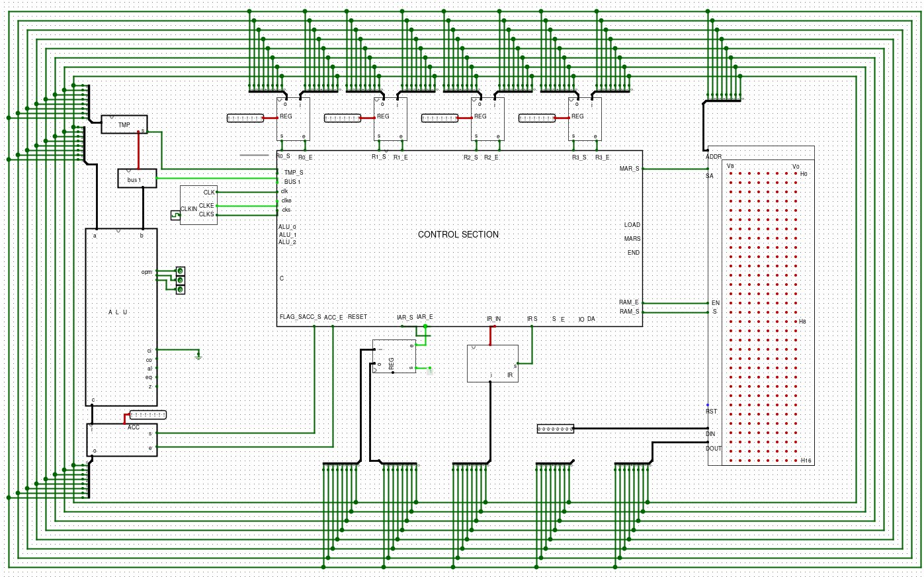The height and width of the screenshot is (577, 924).
Task: Click the ground symbol near ALU ci
Action: coord(198,355)
